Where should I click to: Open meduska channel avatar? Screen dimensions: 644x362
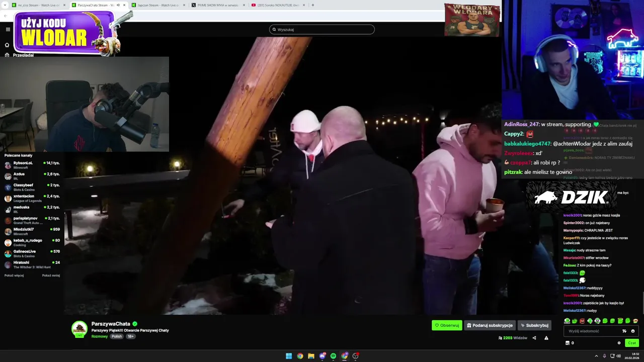coord(8,209)
